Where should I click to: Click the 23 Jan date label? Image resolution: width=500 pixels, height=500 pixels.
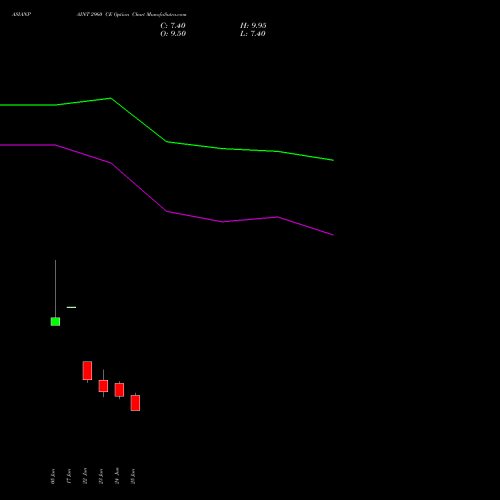click(101, 476)
